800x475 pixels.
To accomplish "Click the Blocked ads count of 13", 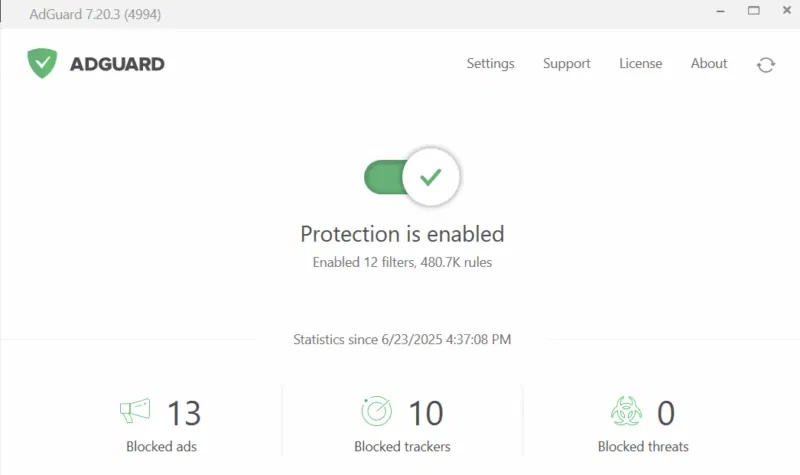I will (x=184, y=412).
